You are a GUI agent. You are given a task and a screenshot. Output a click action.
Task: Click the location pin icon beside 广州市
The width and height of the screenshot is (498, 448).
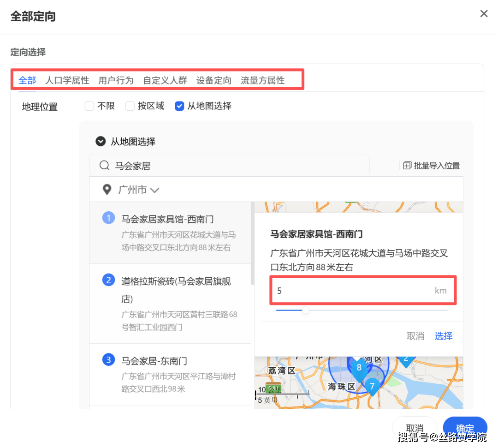tap(107, 190)
